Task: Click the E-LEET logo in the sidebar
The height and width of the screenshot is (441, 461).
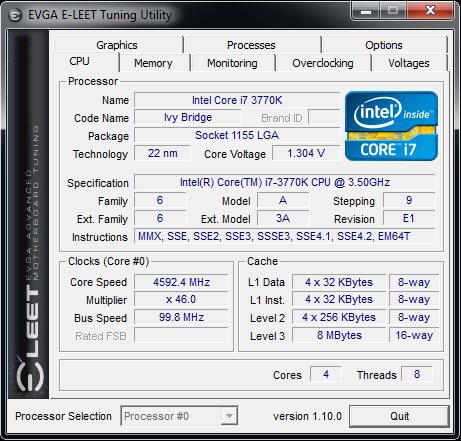Action: pyautogui.click(x=30, y=337)
